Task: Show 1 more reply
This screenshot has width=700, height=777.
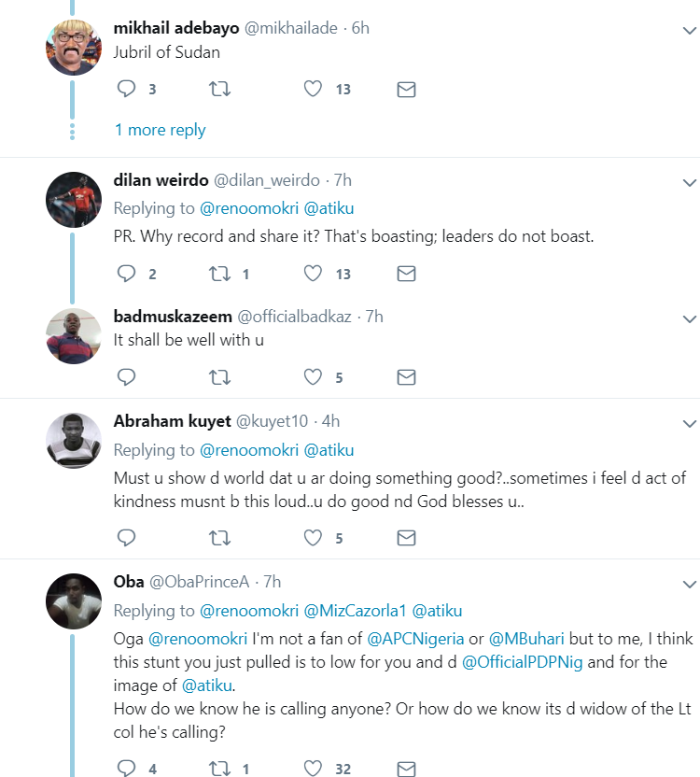Action: (160, 130)
